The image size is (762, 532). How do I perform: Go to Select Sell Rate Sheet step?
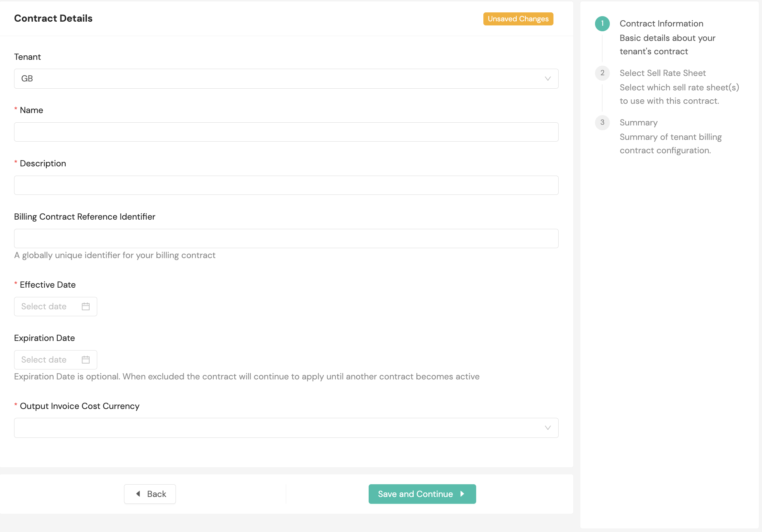click(662, 73)
